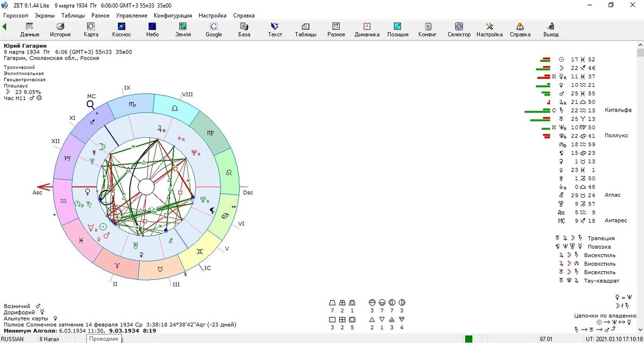644x343 pixels.
Task: Click the Китальфа star label
Action: [x=617, y=110]
